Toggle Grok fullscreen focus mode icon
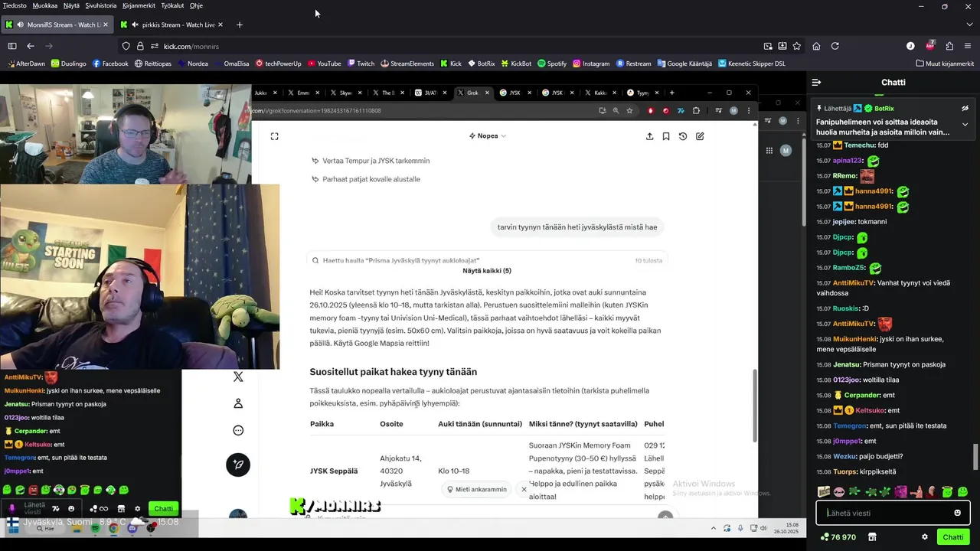 coord(274,136)
